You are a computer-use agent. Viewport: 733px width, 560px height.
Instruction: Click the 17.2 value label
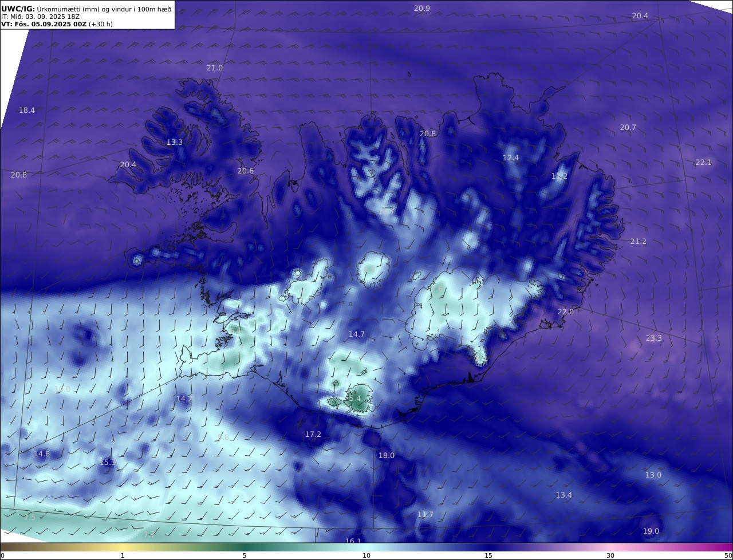pos(313,435)
